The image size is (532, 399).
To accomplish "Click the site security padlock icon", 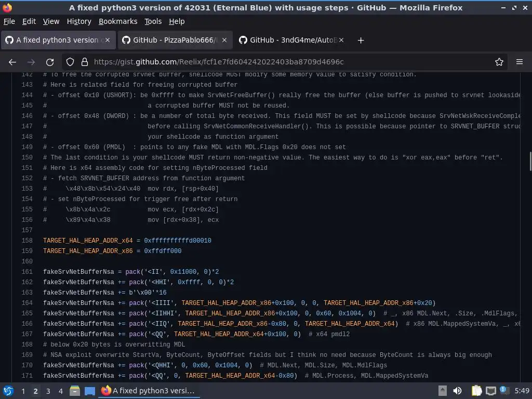I will click(85, 62).
